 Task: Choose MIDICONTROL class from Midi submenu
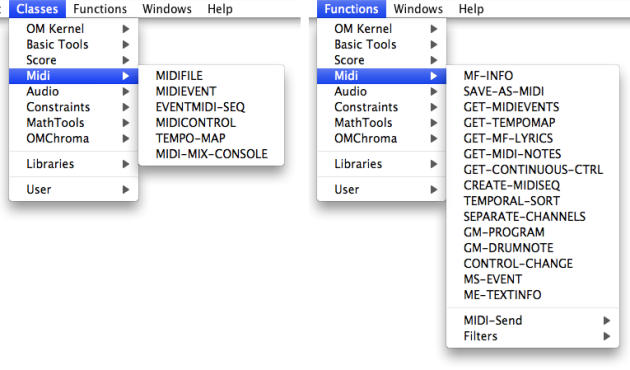(211, 123)
